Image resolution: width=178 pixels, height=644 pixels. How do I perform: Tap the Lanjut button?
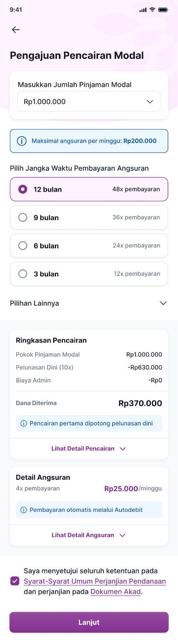(89, 622)
